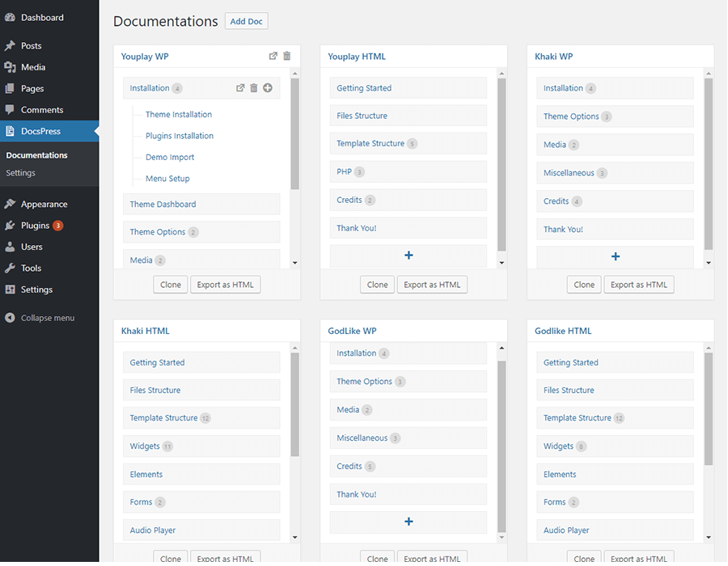728x566 pixels.
Task: Expand Template Structure in Youplay HTML
Action: click(408, 144)
